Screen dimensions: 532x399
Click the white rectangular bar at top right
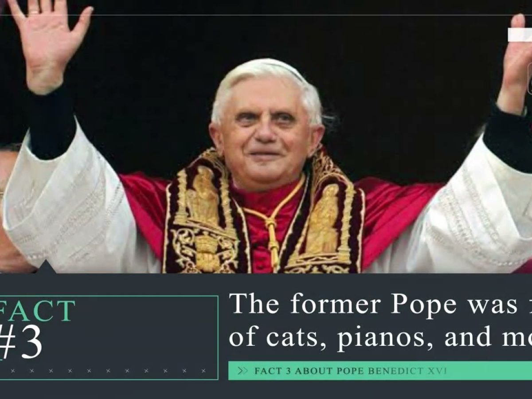click(x=520, y=35)
